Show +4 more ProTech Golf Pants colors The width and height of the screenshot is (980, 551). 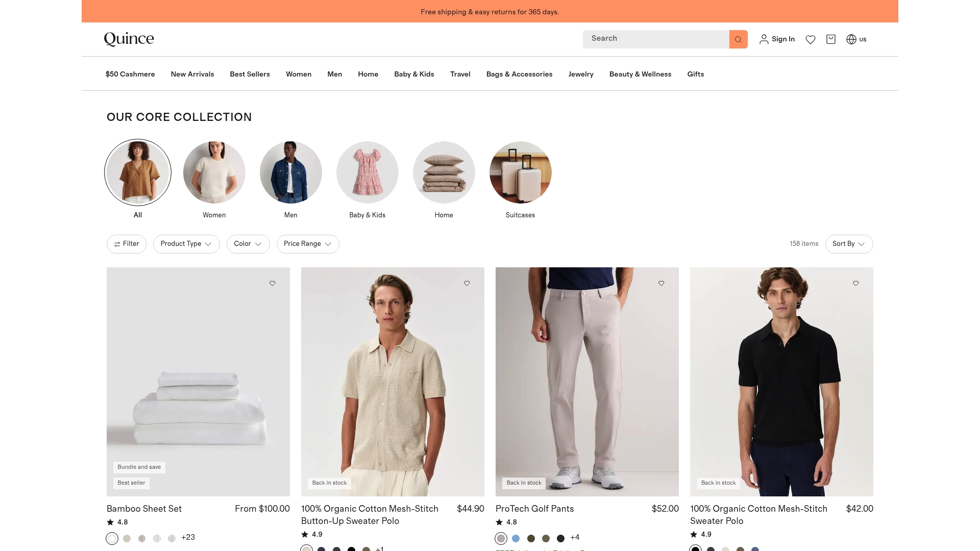pos(575,538)
